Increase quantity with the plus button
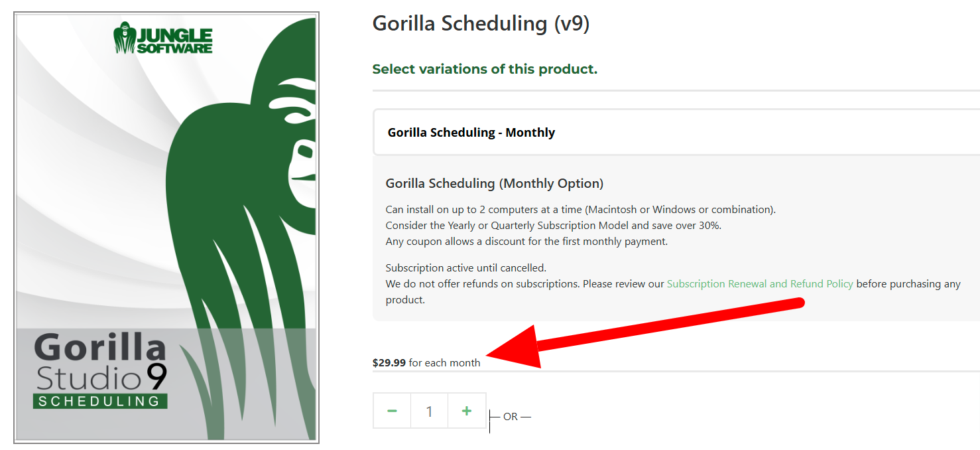 [x=467, y=411]
